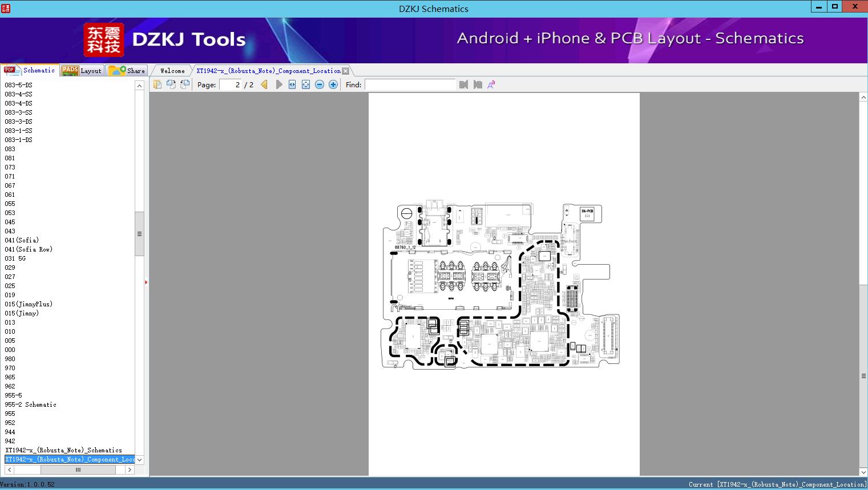The image size is (868, 490).
Task: Open the Welcome document tab
Action: (x=172, y=71)
